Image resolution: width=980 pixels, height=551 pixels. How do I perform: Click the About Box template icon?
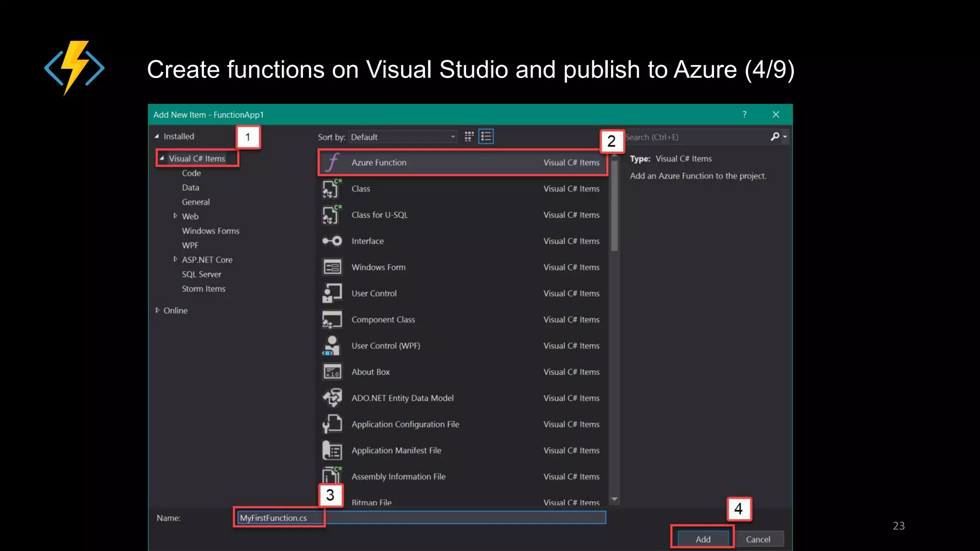(x=332, y=372)
